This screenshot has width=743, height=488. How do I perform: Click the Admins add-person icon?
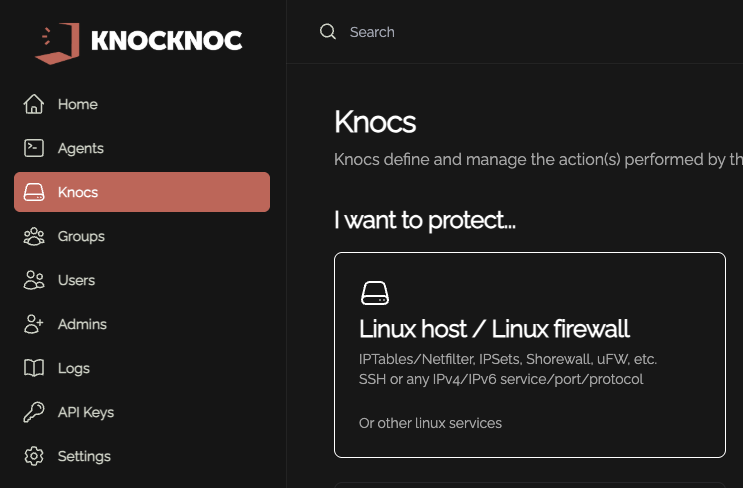click(34, 324)
